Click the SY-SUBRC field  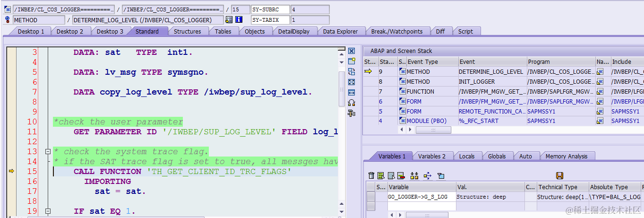(x=270, y=9)
